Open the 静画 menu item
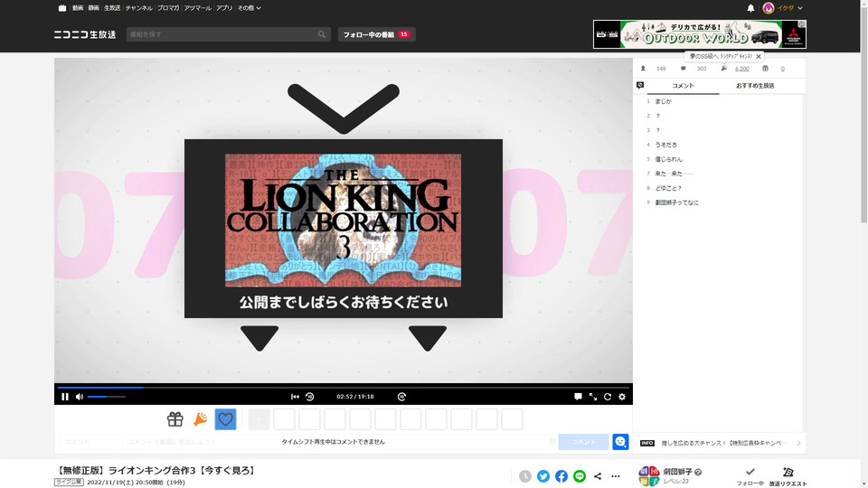Screen dimensions: 868x488 point(93,8)
